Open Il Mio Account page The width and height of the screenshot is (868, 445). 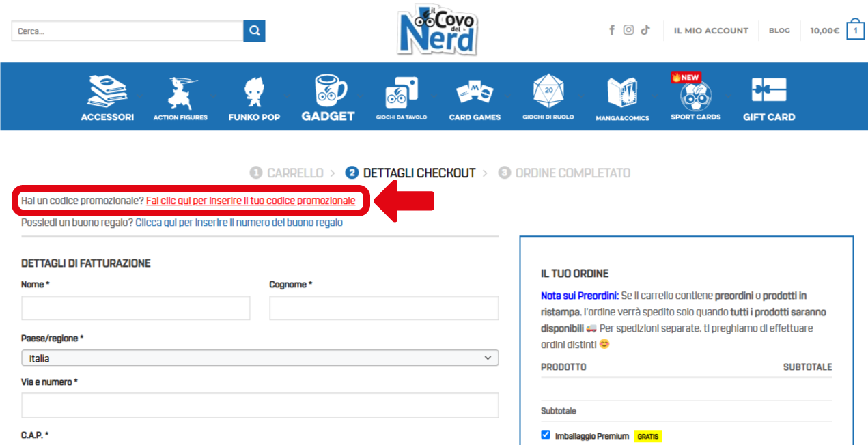(711, 31)
